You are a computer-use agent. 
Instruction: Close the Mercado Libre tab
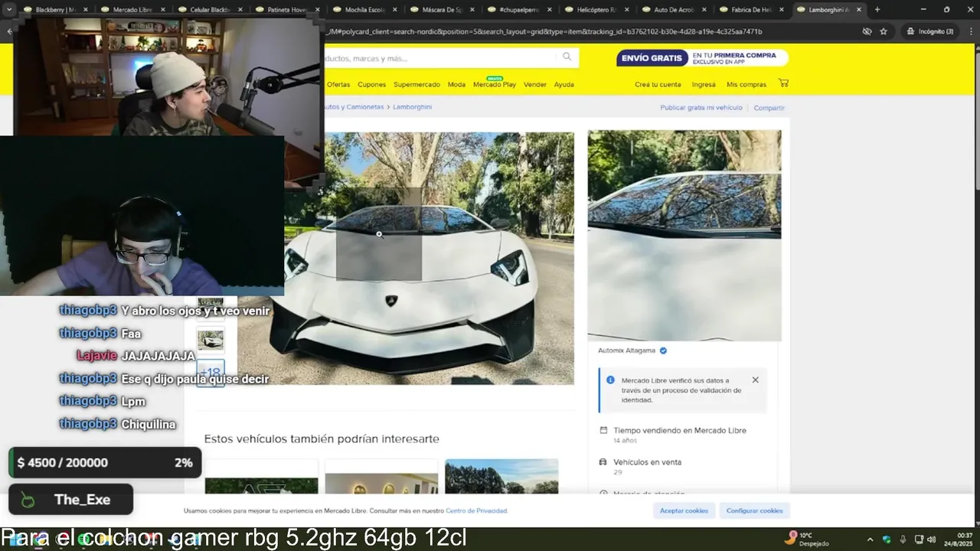pyautogui.click(x=162, y=10)
